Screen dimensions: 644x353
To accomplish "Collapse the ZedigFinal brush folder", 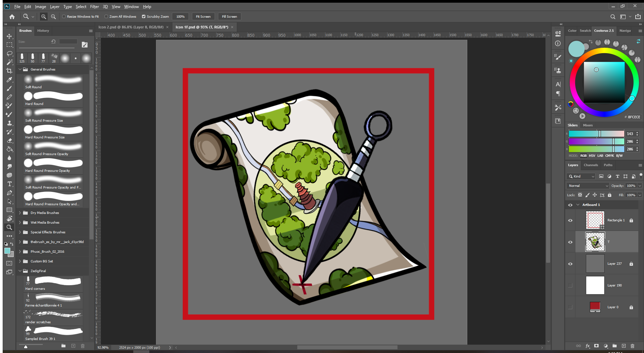I will 20,271.
